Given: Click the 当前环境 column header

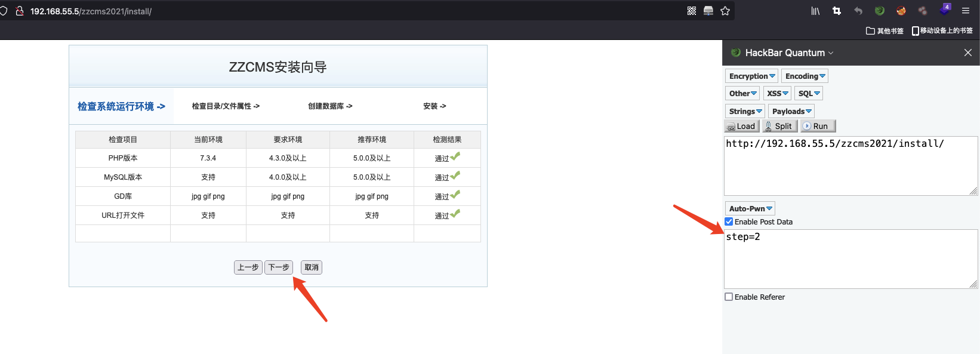Looking at the screenshot, I should click(208, 140).
